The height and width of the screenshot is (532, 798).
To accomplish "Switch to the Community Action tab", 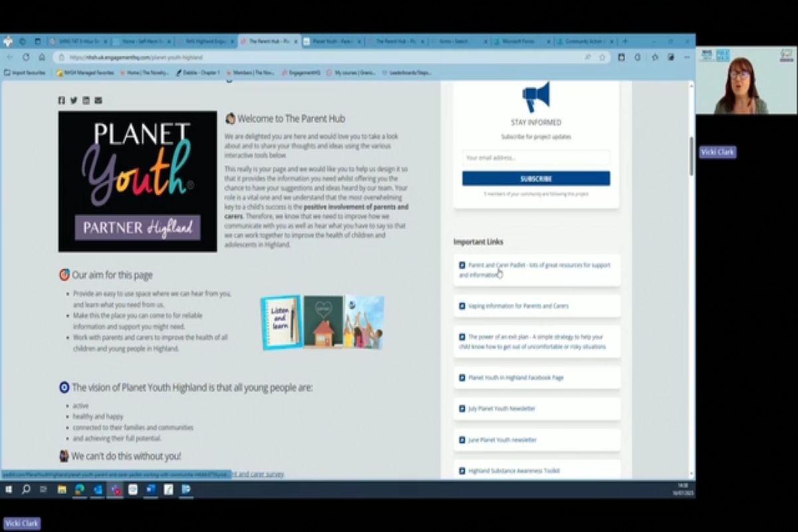I will click(587, 41).
